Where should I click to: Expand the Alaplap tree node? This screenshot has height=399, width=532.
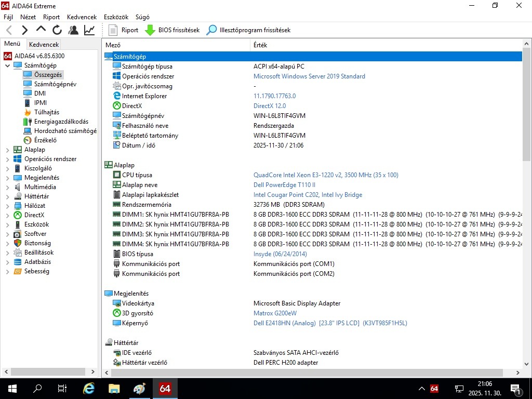click(x=7, y=150)
